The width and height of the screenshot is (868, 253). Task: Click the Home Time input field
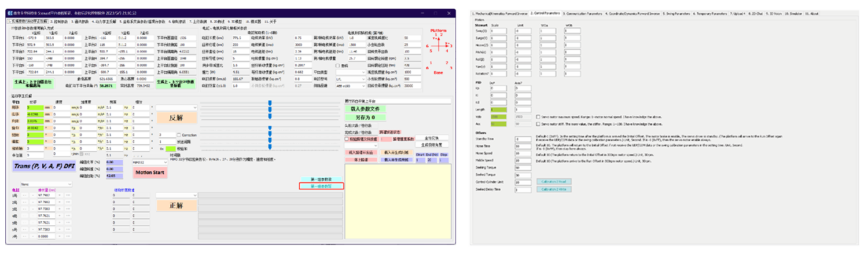tap(523, 146)
